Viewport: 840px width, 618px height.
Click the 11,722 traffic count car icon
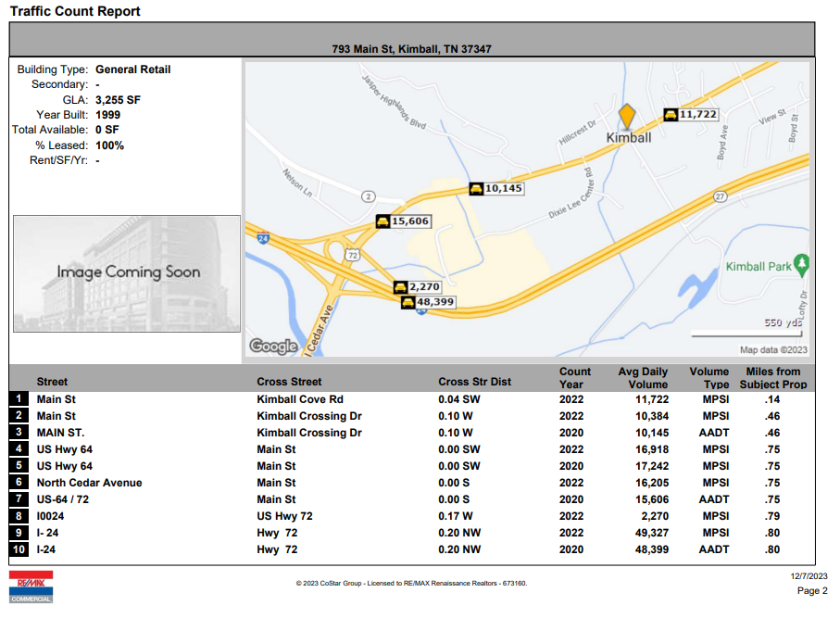[x=671, y=115]
